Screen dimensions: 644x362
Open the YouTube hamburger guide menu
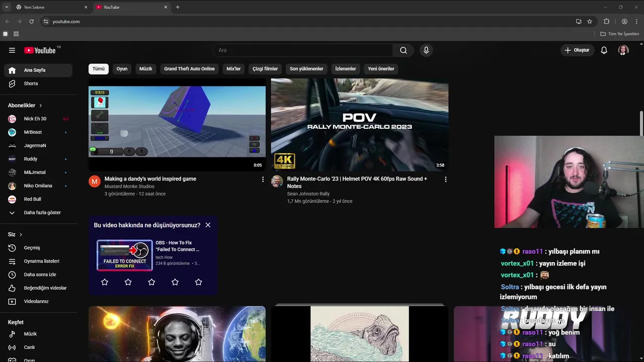12,50
